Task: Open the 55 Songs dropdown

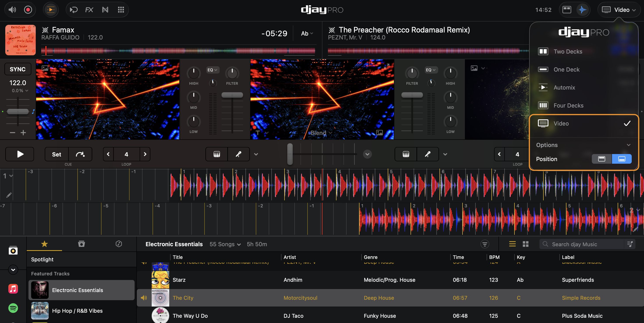Action: pyautogui.click(x=225, y=244)
